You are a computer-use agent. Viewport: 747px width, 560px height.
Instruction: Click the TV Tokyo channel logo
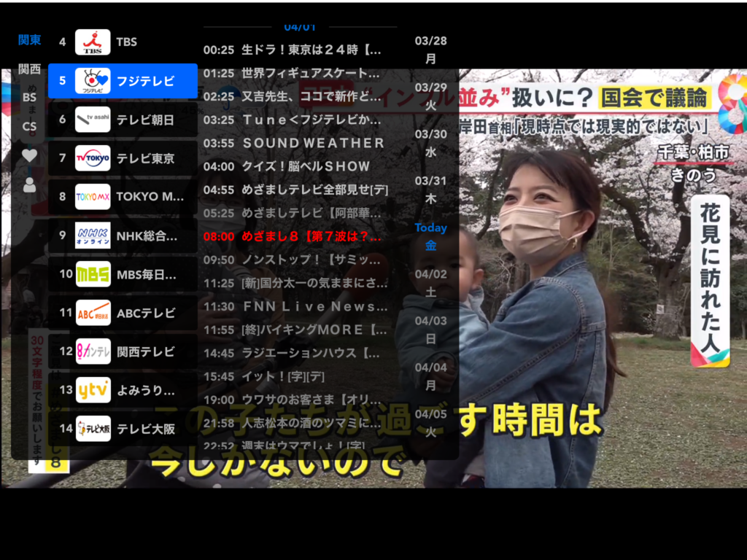(x=93, y=158)
